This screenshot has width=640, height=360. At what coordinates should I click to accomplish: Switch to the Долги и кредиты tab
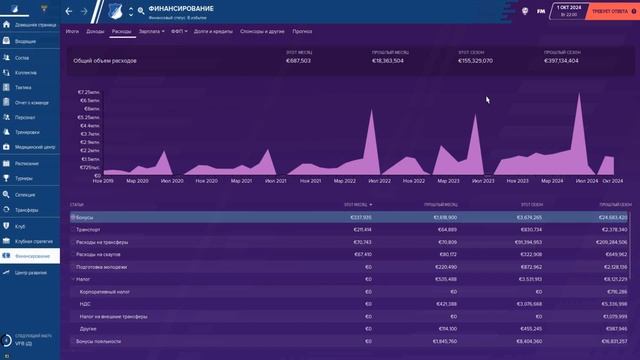click(213, 31)
